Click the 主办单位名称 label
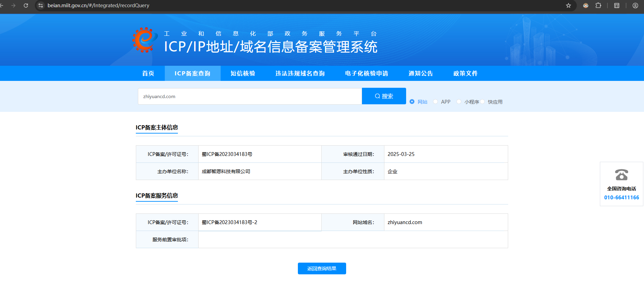This screenshot has width=644, height=306. (173, 171)
